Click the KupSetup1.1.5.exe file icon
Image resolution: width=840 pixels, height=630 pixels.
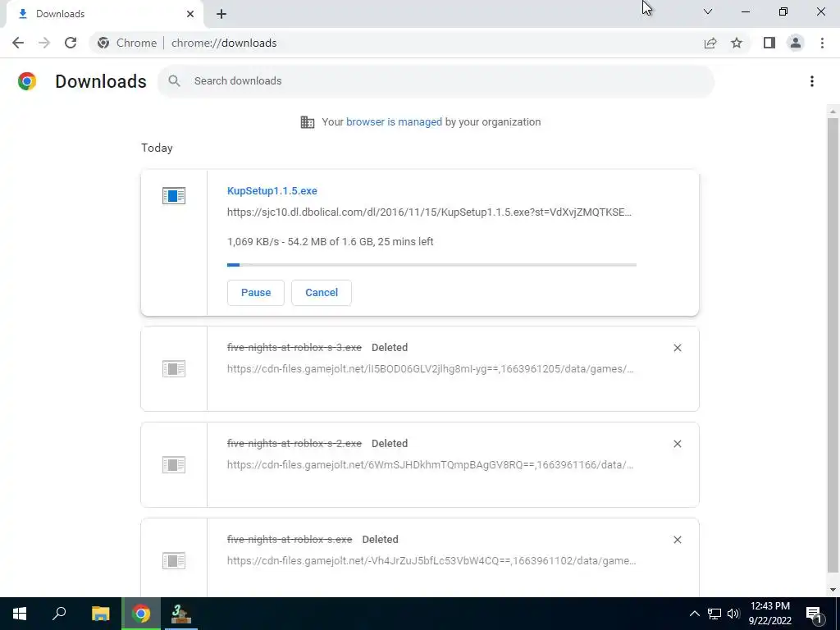tap(174, 195)
